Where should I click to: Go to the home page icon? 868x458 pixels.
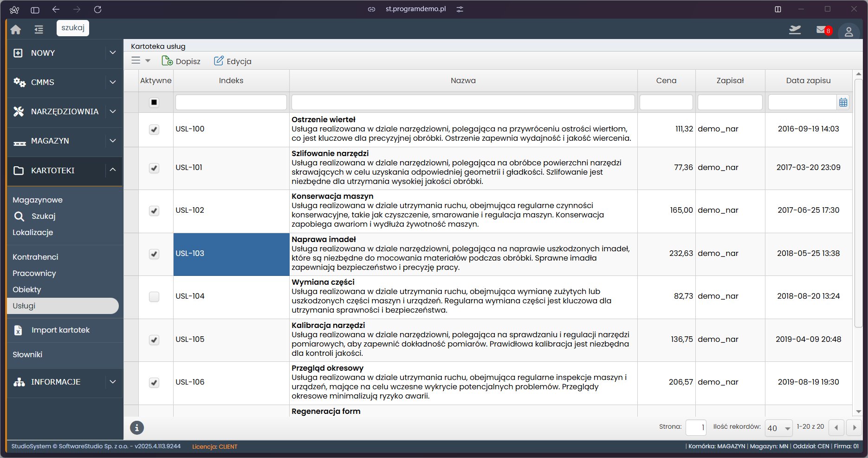coord(16,30)
